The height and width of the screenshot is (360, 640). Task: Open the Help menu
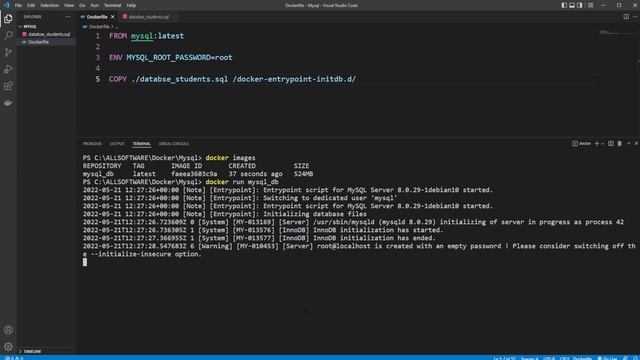click(x=131, y=5)
